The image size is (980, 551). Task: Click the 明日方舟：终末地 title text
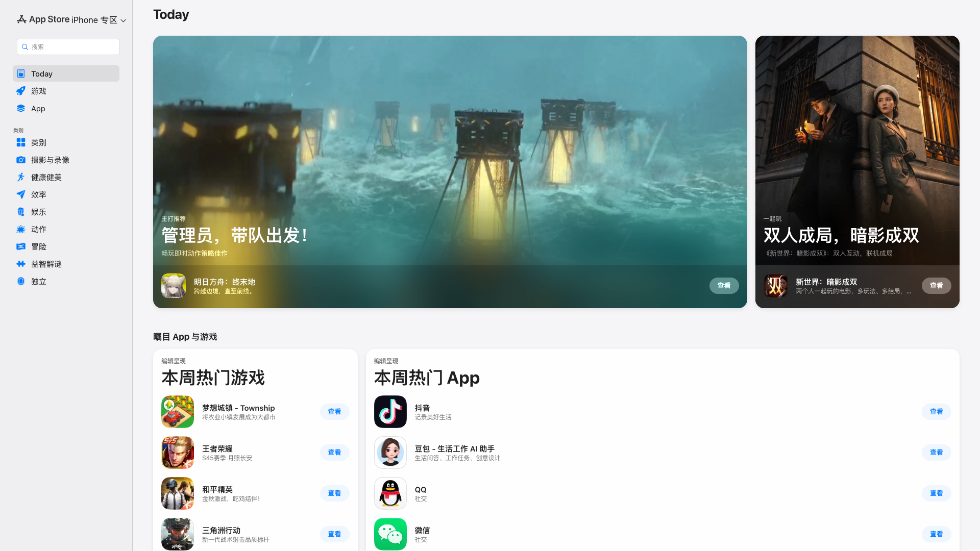click(x=225, y=282)
